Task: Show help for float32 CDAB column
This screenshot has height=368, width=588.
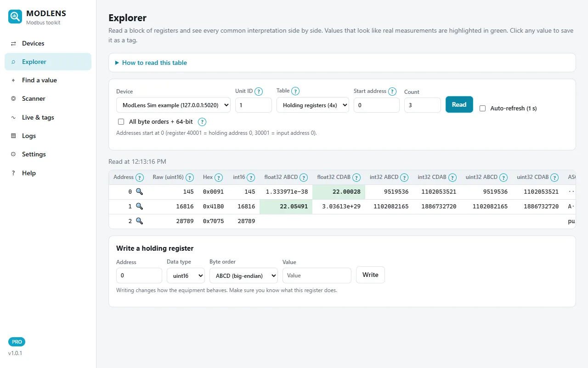Action: (356, 177)
